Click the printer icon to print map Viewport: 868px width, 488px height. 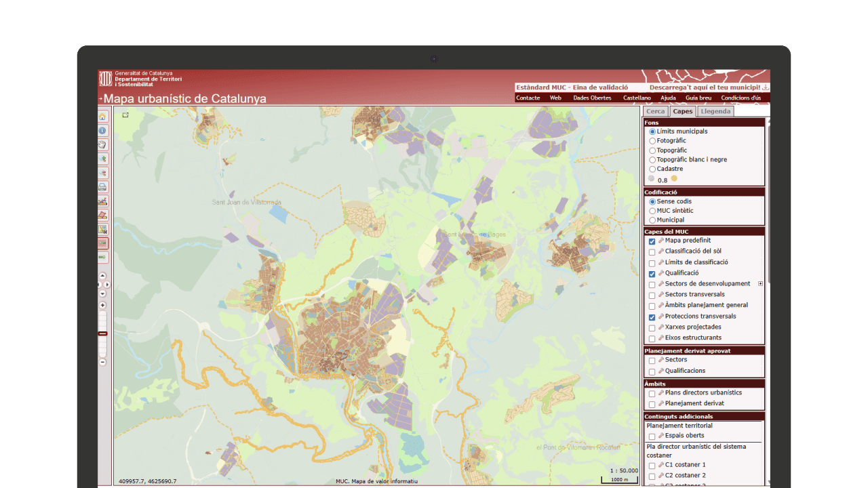pyautogui.click(x=102, y=187)
